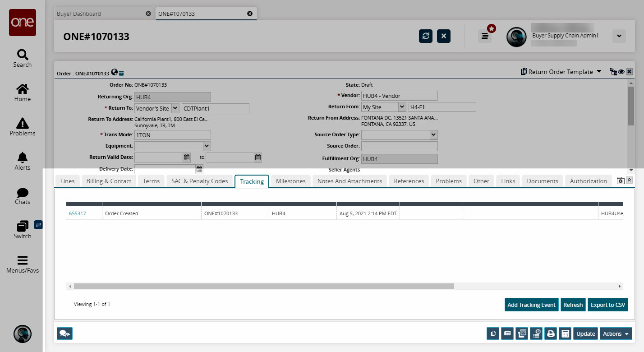Click the horizontal scrollbar in tracking grid
The height and width of the screenshot is (352, 644).
264,287
